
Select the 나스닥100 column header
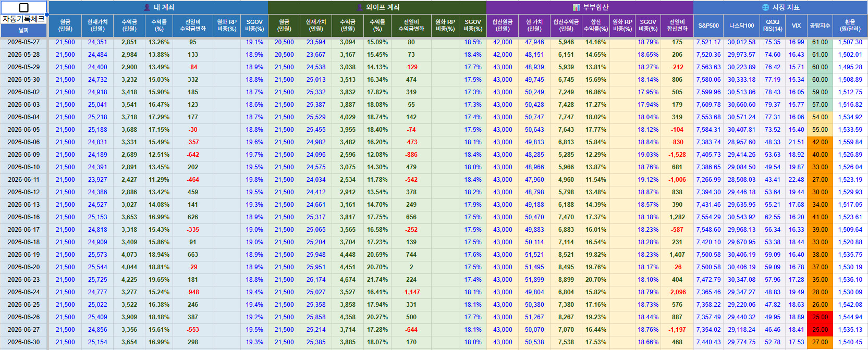point(742,26)
